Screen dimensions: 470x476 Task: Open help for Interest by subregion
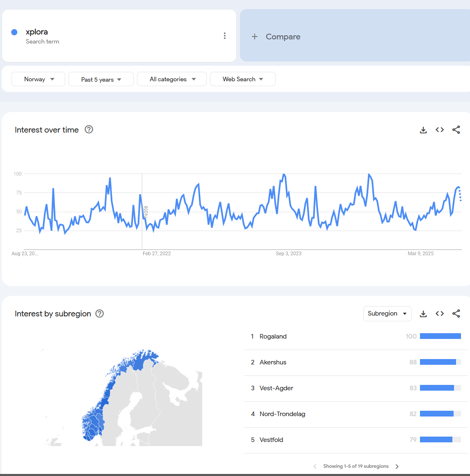click(x=100, y=314)
